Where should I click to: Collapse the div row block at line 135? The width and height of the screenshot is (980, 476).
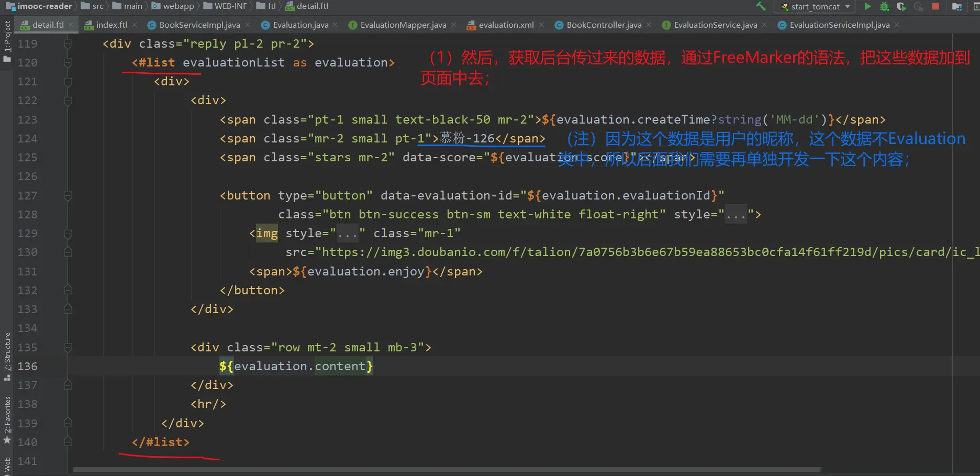[x=68, y=348]
